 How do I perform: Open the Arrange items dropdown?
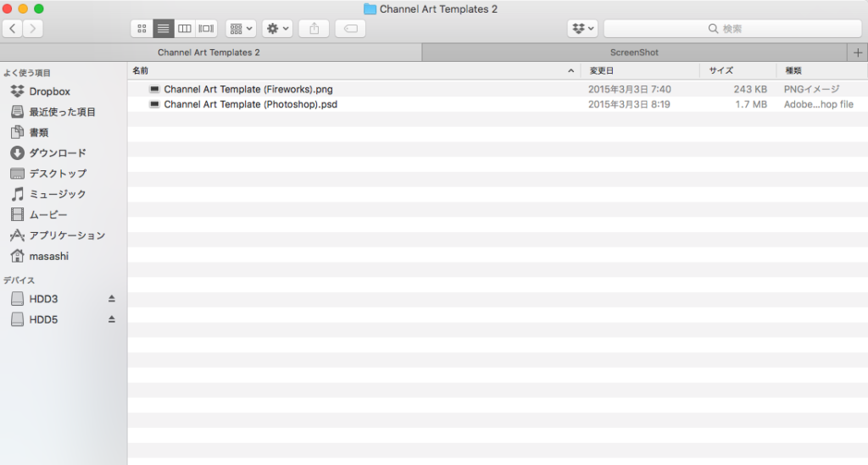click(x=241, y=29)
